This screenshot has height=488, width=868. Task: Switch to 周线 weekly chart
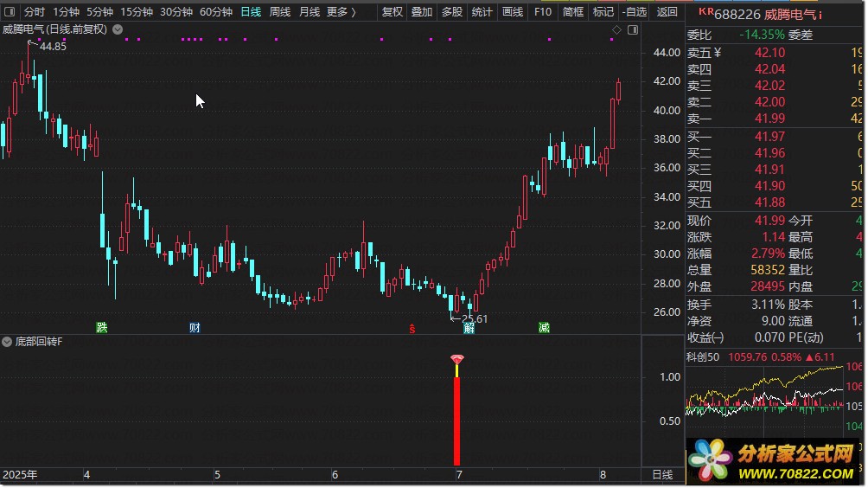279,11
